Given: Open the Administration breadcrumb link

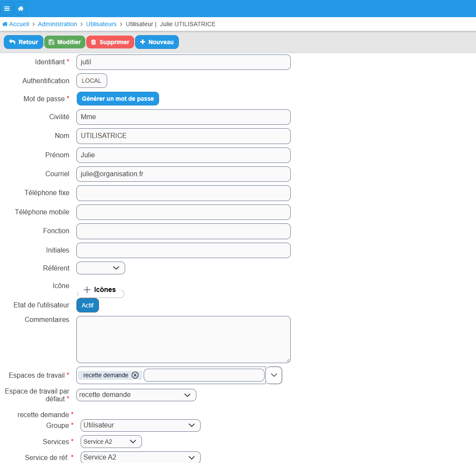Looking at the screenshot, I should tap(57, 24).
